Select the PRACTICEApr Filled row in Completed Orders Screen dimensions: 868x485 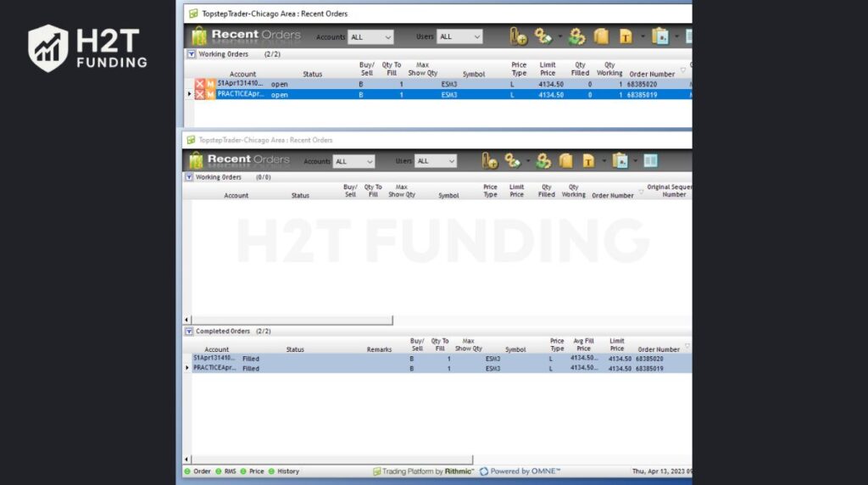pos(442,368)
